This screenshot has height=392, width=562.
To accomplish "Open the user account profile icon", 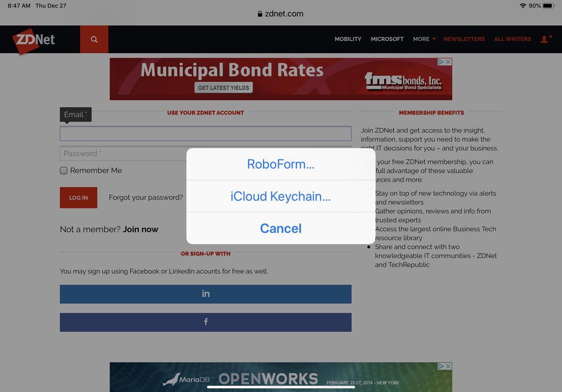I will tap(545, 39).
